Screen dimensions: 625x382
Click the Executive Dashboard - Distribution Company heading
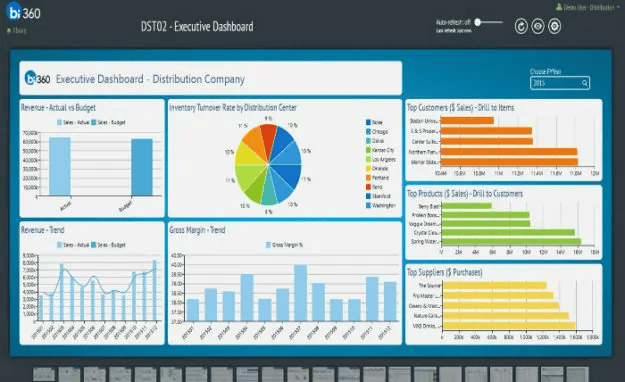pos(150,79)
